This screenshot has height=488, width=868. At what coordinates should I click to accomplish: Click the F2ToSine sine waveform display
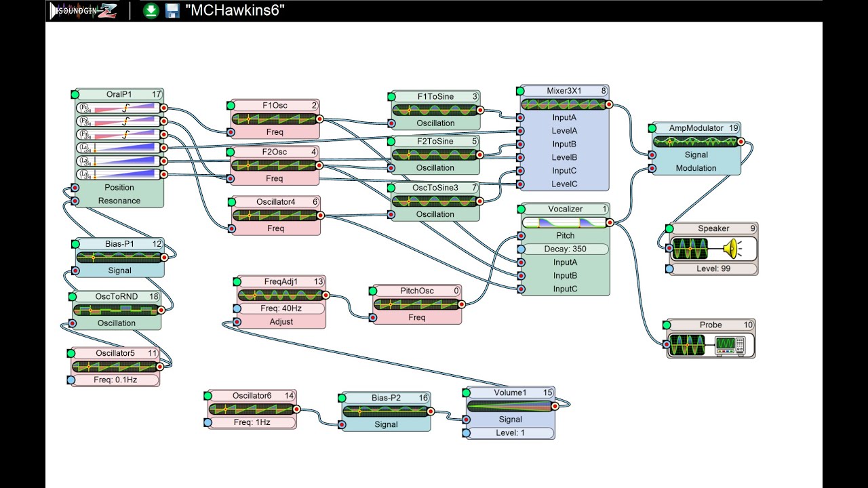(436, 155)
